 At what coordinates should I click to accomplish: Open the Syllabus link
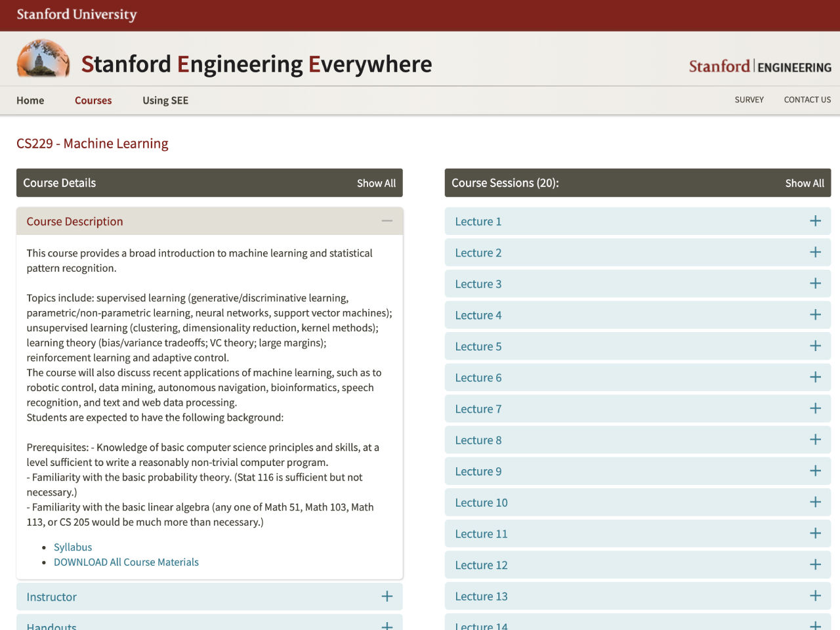[x=73, y=547]
